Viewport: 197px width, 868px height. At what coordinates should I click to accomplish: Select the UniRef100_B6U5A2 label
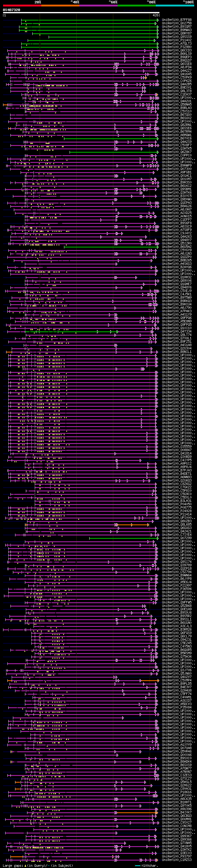pyautogui.click(x=177, y=246)
